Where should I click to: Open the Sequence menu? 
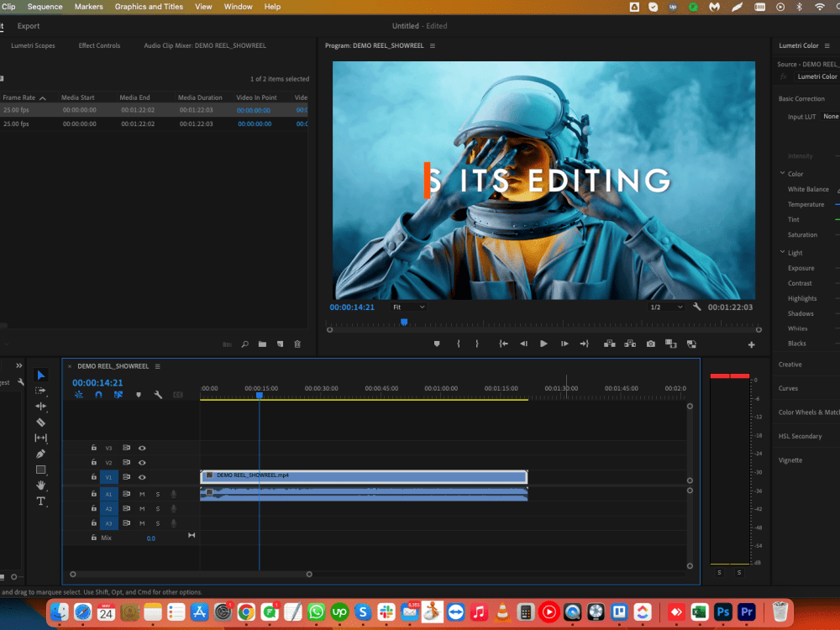(x=45, y=7)
